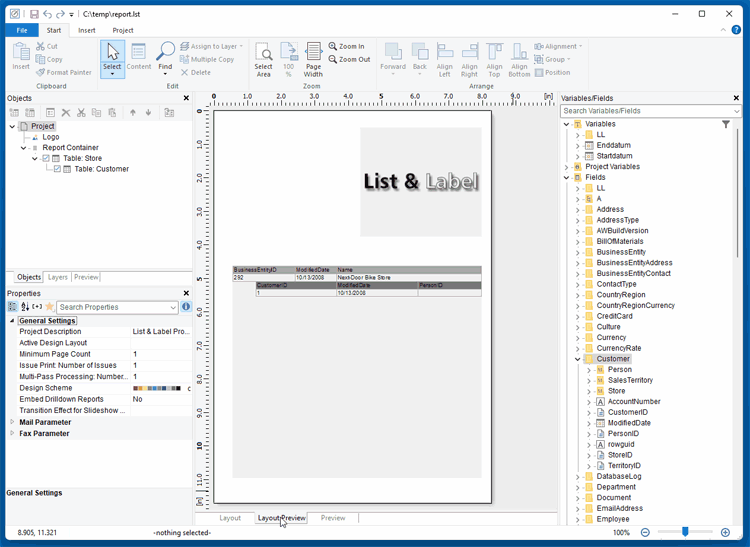Activate the Select pointer tool
Viewport: 750px width, 547px height.
click(x=112, y=58)
